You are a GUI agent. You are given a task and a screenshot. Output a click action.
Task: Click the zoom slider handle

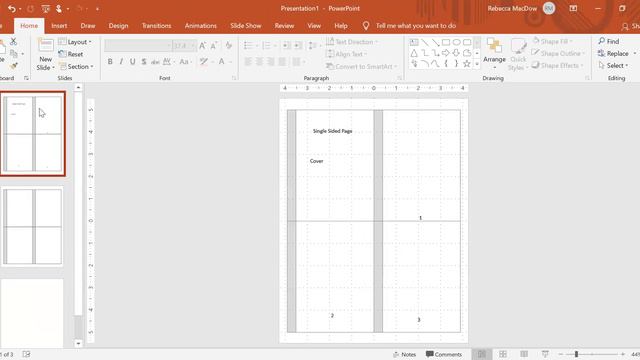[576, 354]
